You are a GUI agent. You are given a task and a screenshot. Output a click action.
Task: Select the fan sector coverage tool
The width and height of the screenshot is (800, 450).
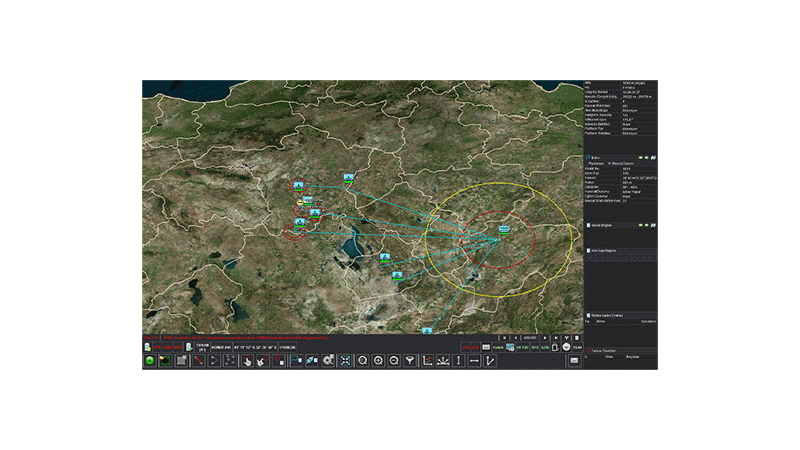(x=443, y=361)
